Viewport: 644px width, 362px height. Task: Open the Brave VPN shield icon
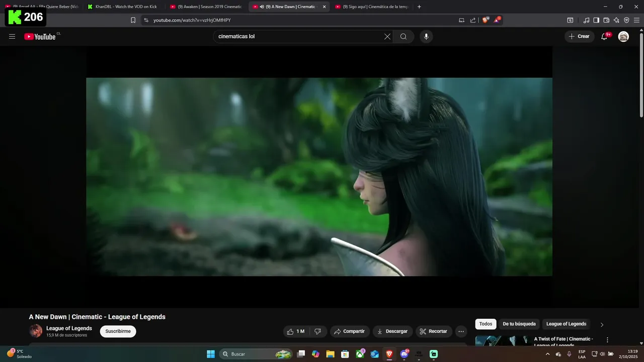point(626,20)
